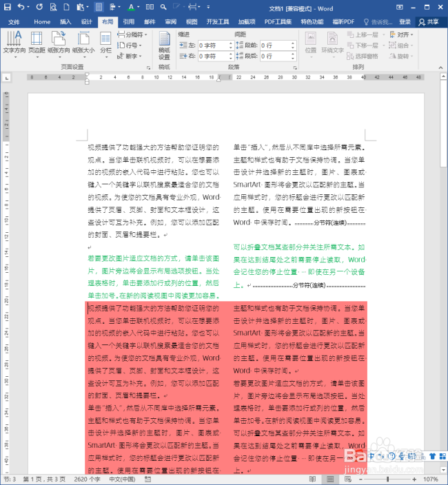
Task: Switch to the Design (设计) tab
Action: coord(86,22)
